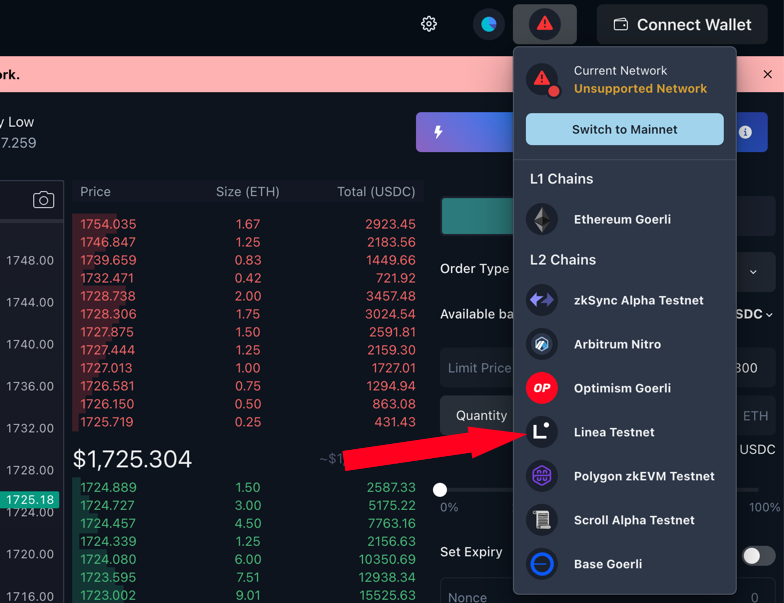
Task: Click ask price 1746.847
Action: [x=108, y=242]
